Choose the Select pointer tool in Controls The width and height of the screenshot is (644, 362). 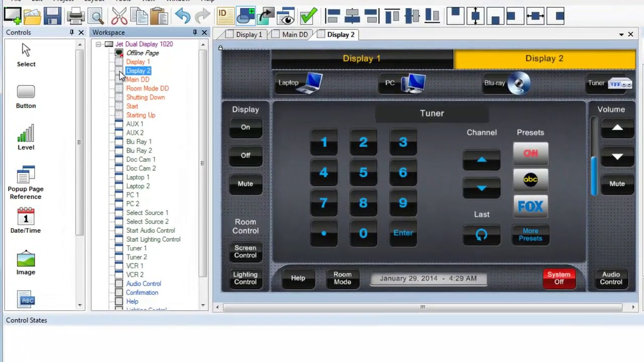pyautogui.click(x=26, y=55)
